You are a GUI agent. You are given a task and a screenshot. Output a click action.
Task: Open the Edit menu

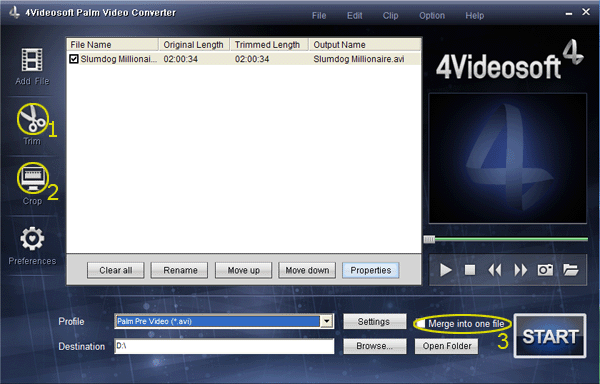click(355, 16)
